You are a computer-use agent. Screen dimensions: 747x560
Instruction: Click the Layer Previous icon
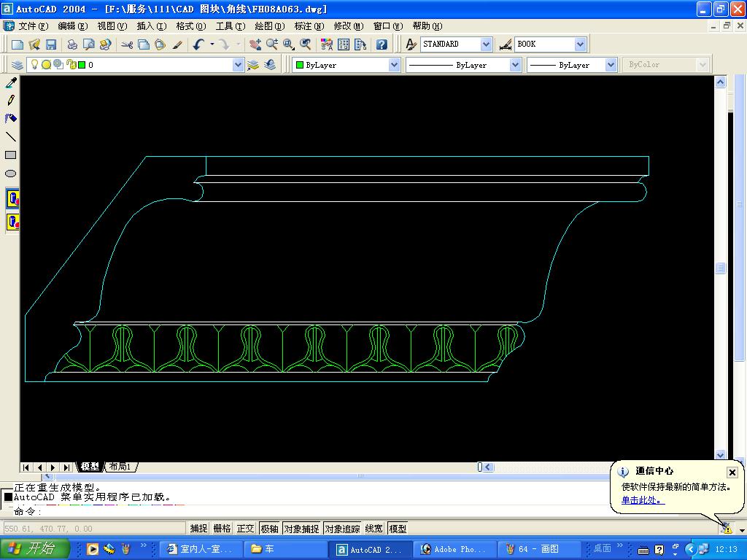[270, 65]
